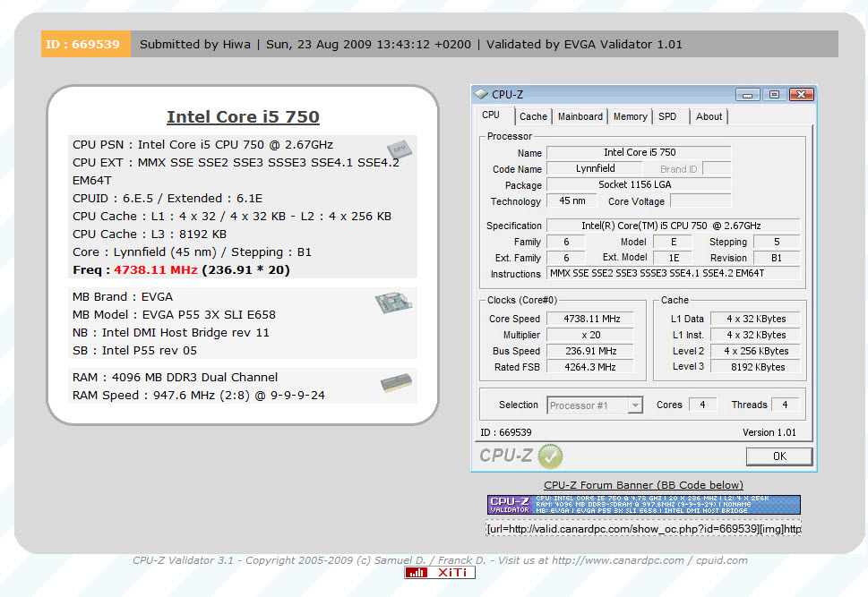Click the L1 Inst. cache value
Screen dimensions: 868x597
[x=756, y=335]
